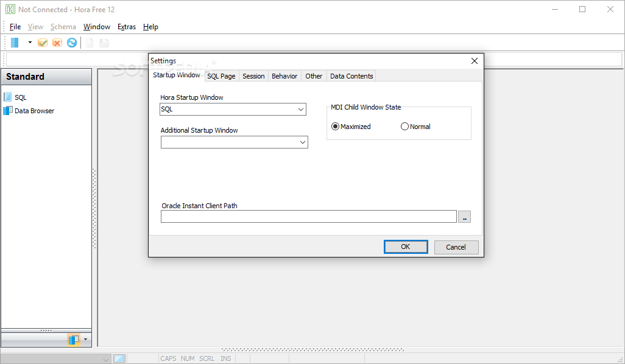Click the commit checkmark toolbar icon
Viewport: 625px width, 364px height.
tap(43, 43)
